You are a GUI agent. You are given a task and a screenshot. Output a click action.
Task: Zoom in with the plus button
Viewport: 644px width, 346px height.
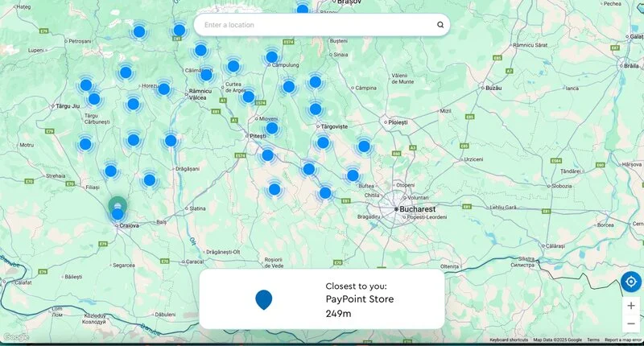pyautogui.click(x=631, y=306)
